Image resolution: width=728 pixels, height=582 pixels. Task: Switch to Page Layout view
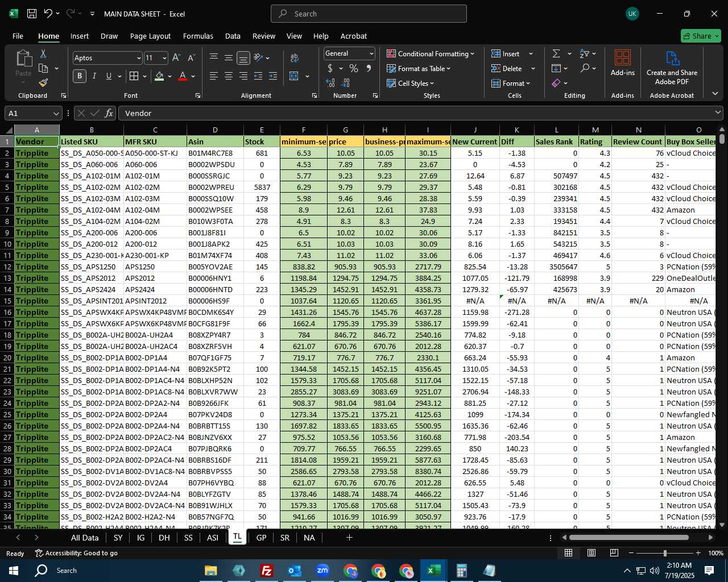[591, 553]
